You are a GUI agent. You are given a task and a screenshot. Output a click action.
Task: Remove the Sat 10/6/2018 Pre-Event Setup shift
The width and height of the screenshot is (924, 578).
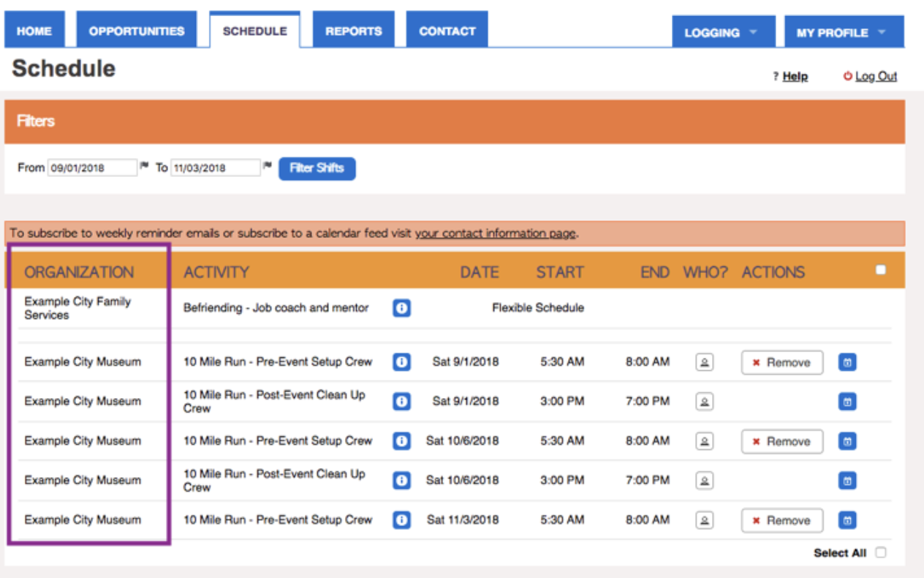coord(781,441)
